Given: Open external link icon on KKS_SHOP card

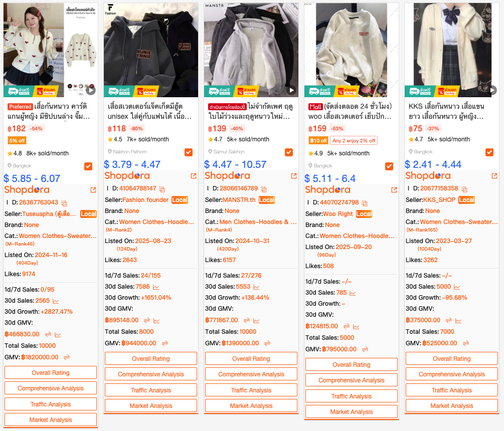Looking at the screenshot, I should (494, 176).
